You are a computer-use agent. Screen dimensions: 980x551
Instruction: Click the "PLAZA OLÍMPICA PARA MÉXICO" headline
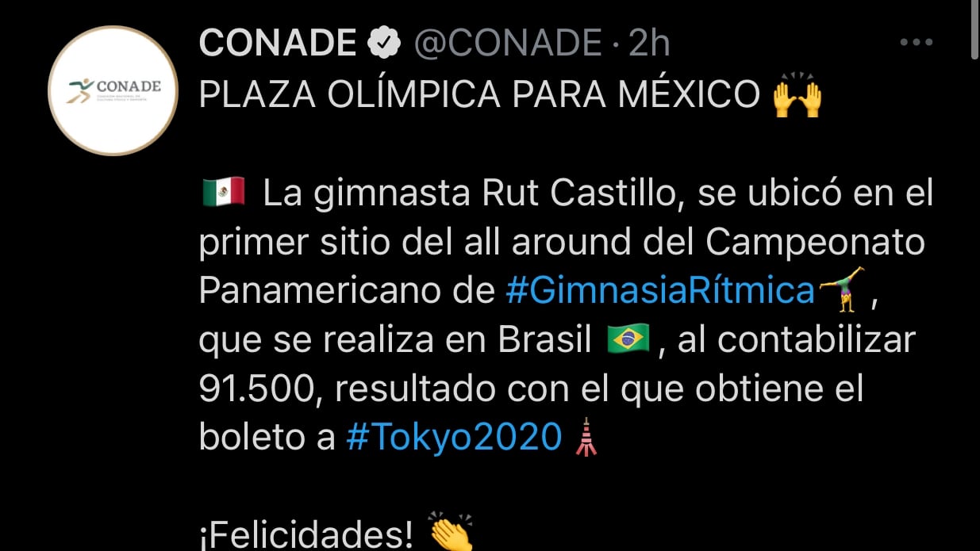[x=479, y=95]
